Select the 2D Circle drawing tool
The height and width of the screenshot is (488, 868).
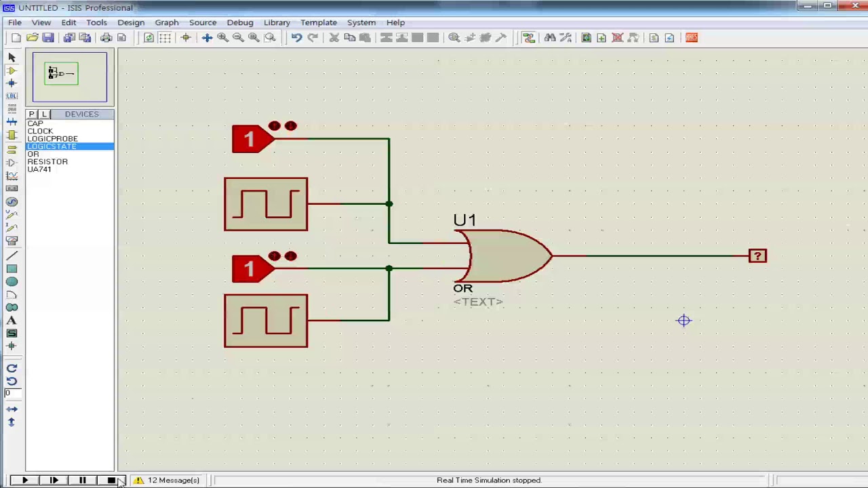[12, 282]
